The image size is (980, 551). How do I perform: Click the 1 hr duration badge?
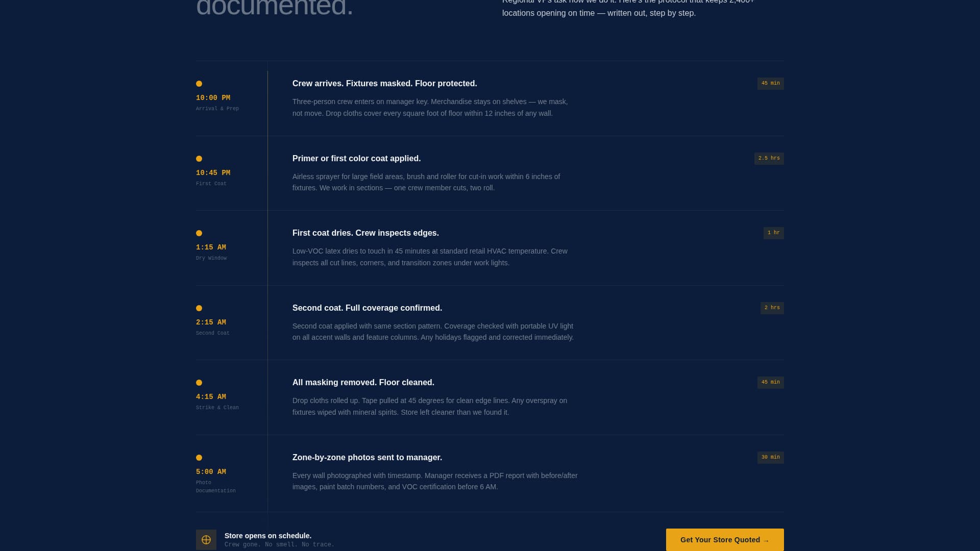774,233
